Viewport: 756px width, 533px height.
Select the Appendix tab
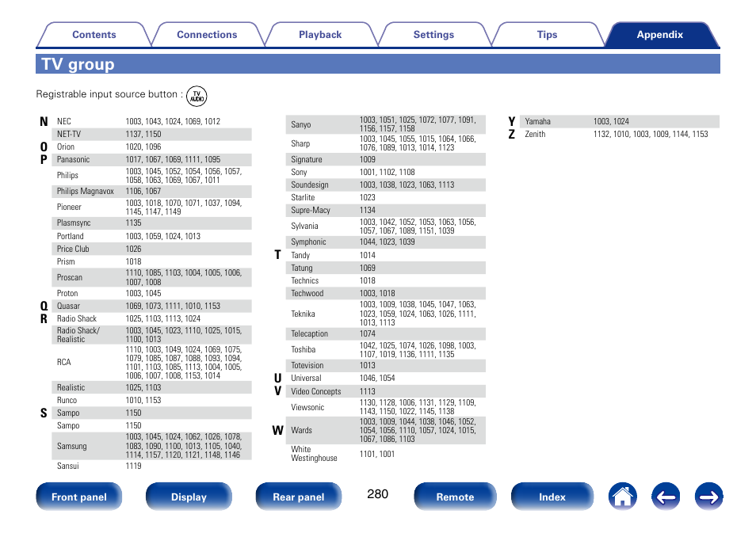tap(660, 35)
